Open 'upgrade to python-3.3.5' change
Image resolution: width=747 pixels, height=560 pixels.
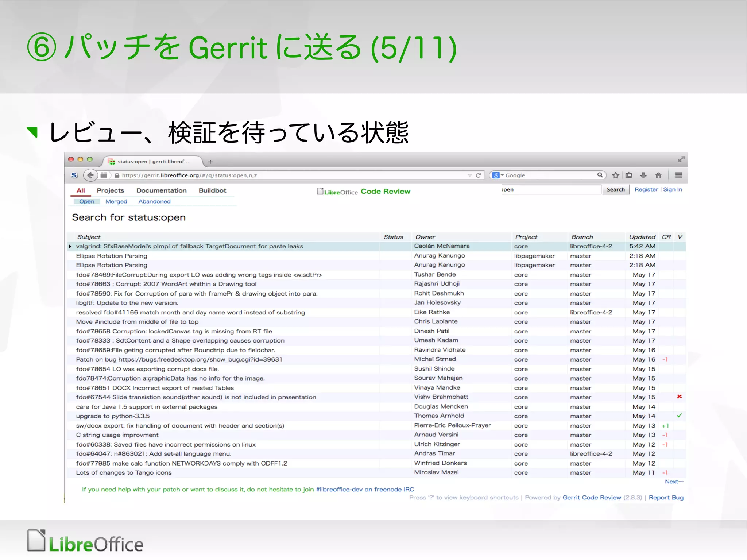(113, 416)
